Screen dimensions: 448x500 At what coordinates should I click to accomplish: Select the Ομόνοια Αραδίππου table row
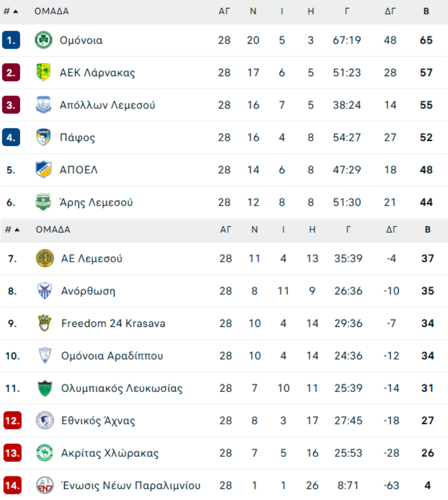point(224,356)
